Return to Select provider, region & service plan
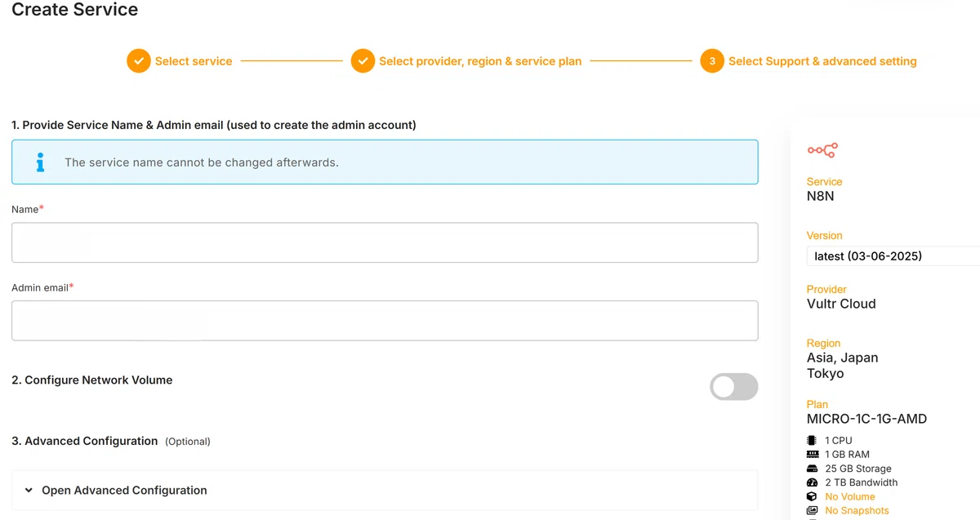The image size is (980, 520). point(480,61)
